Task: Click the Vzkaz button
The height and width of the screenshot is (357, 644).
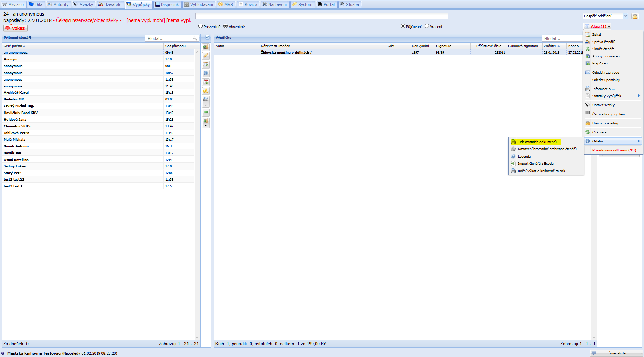Action: [x=15, y=28]
